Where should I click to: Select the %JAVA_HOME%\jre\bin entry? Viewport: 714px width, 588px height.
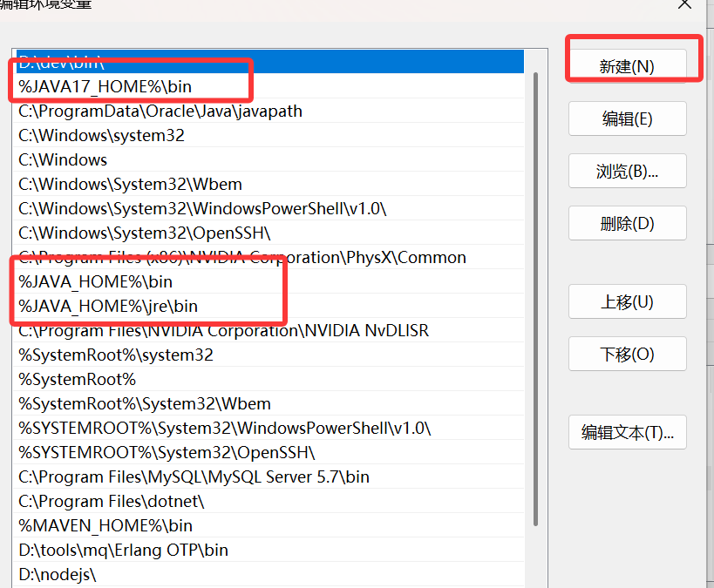coord(108,307)
